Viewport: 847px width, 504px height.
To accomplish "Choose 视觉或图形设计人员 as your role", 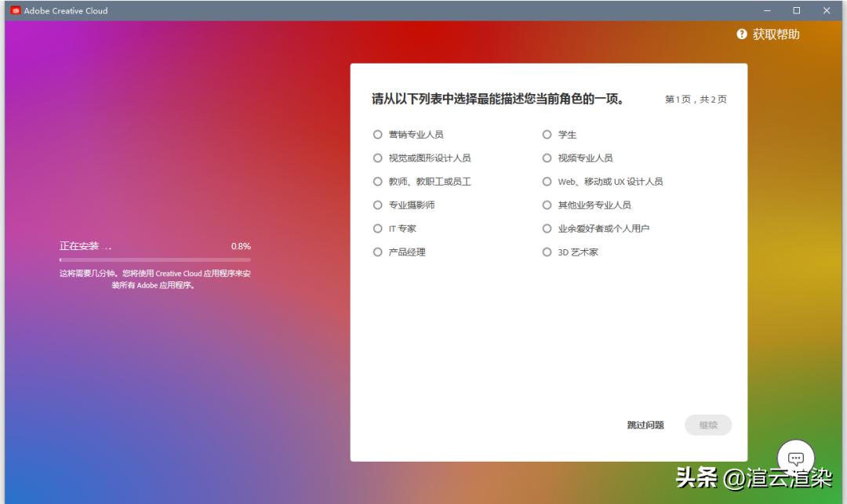I will pos(378,158).
